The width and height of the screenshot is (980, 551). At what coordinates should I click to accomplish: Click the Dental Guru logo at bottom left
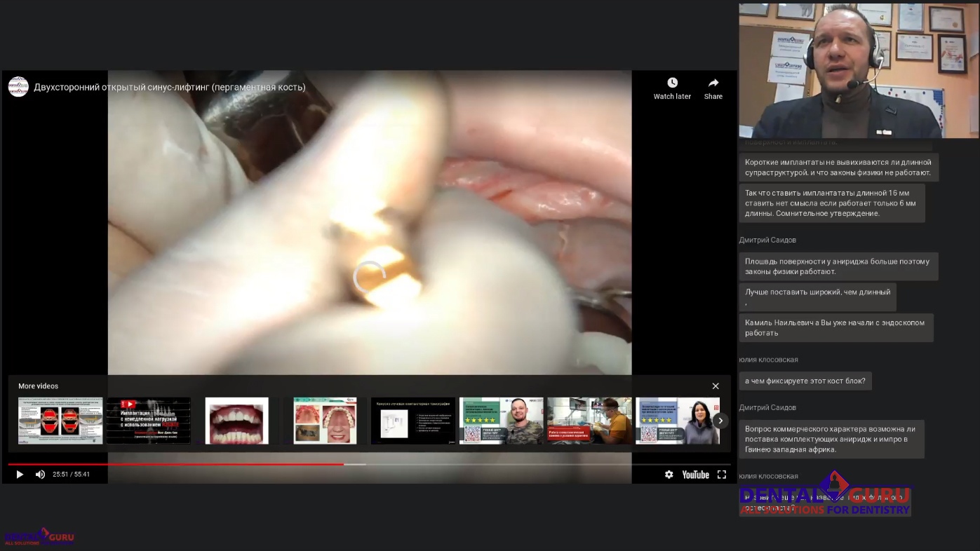[x=39, y=537]
